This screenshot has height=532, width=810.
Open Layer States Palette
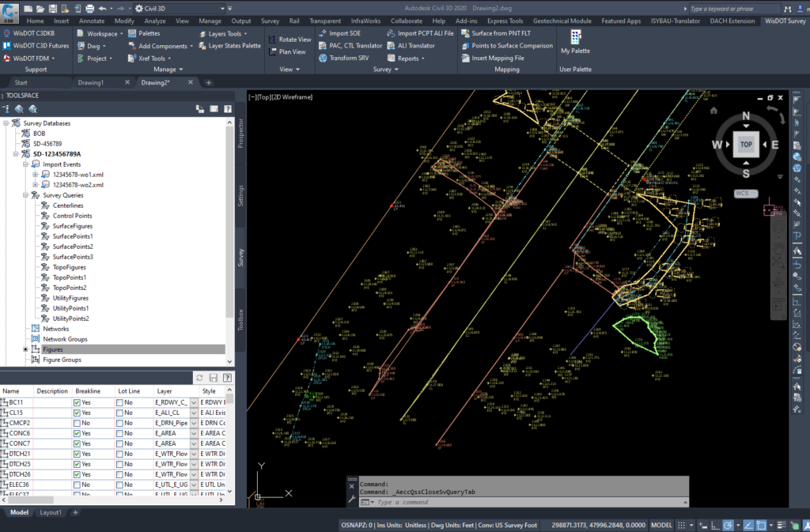point(229,45)
